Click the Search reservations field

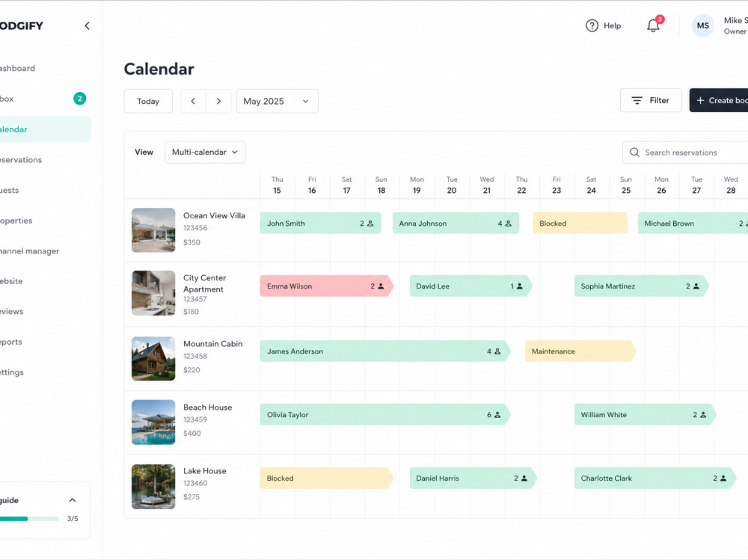pos(685,153)
